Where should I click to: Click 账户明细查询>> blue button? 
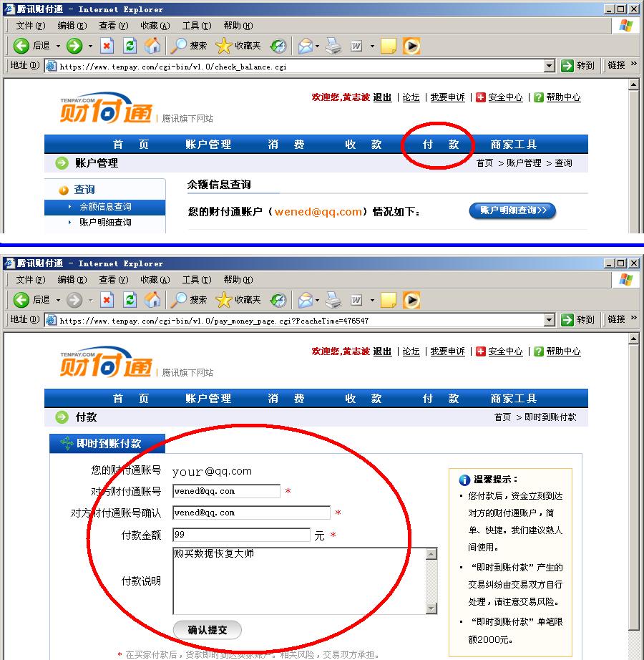[x=512, y=210]
